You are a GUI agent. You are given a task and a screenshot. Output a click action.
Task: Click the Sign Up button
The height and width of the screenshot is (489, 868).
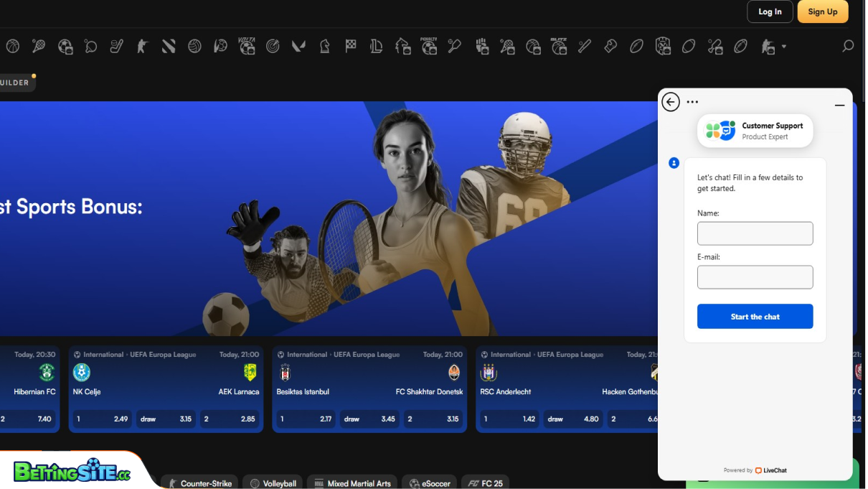coord(822,11)
